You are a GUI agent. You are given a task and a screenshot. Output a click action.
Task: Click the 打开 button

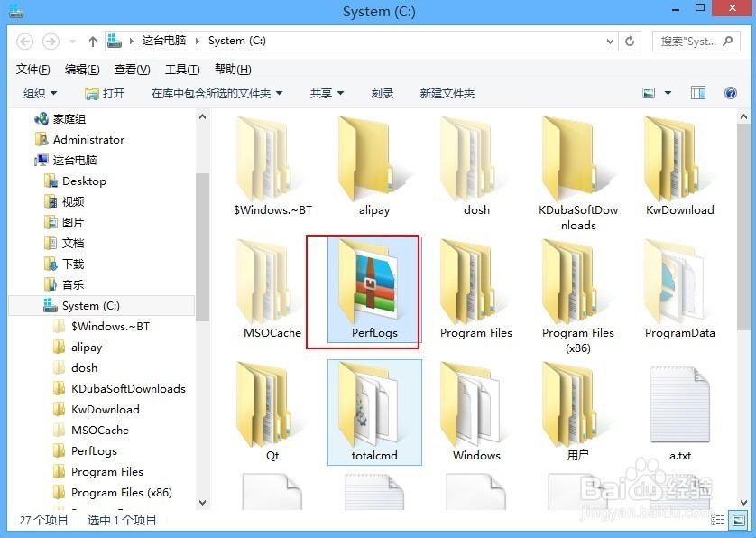coord(105,93)
